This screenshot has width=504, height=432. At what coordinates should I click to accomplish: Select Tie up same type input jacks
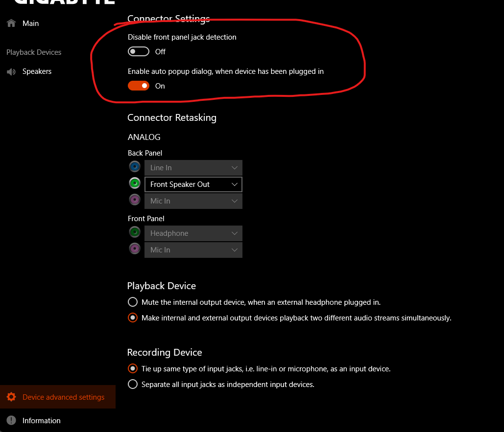click(133, 368)
